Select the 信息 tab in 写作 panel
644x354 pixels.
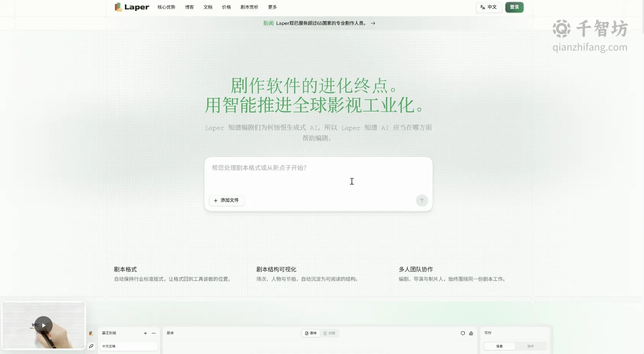pyautogui.click(x=500, y=346)
